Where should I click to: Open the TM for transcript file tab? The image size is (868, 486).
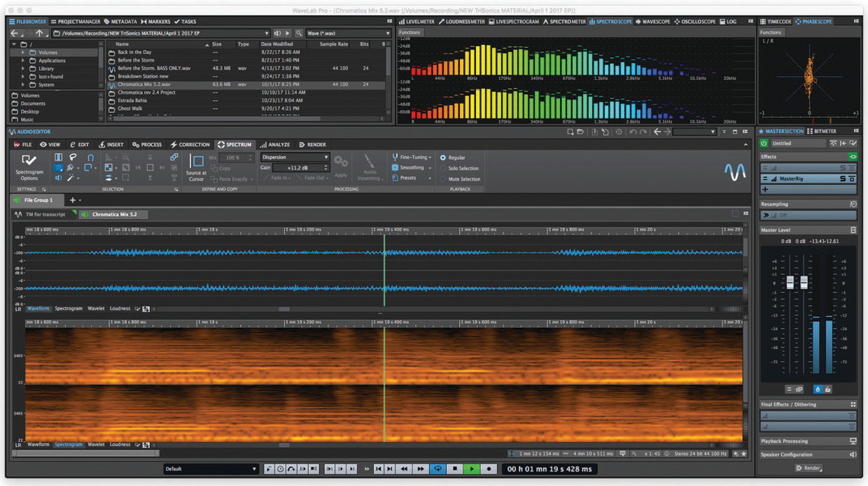[x=45, y=215]
